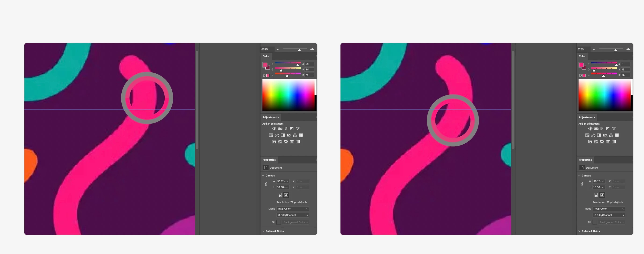
Task: Click zoom-in mountains button in left navigator
Action: [312, 49]
